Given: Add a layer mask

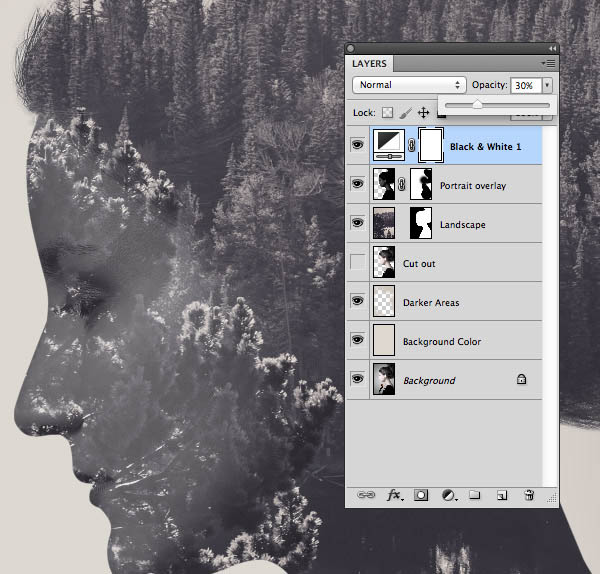Looking at the screenshot, I should (421, 495).
